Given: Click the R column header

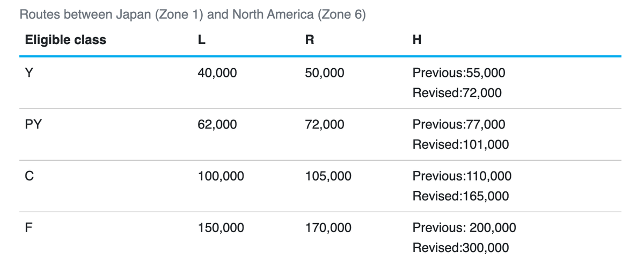Looking at the screenshot, I should 309,40.
